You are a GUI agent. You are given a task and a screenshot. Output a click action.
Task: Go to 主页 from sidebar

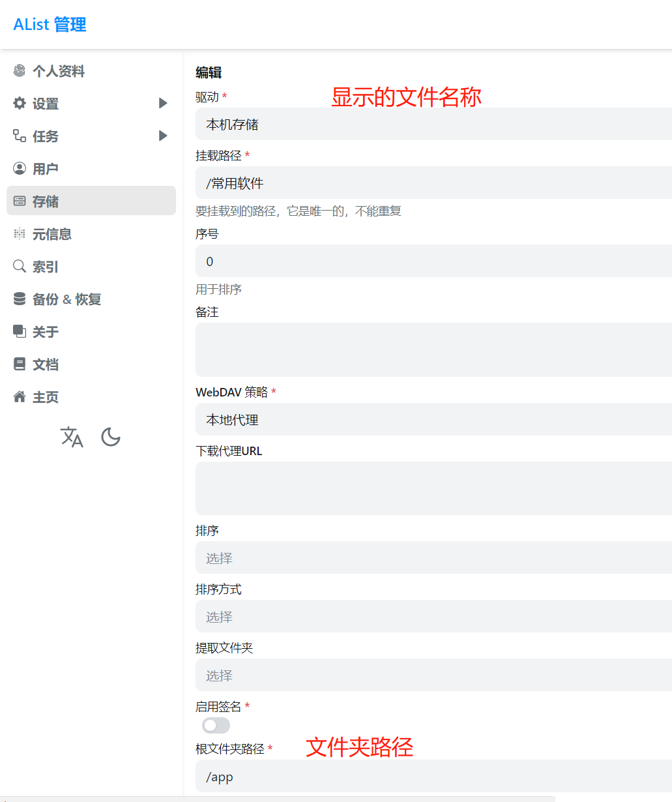pyautogui.click(x=91, y=396)
